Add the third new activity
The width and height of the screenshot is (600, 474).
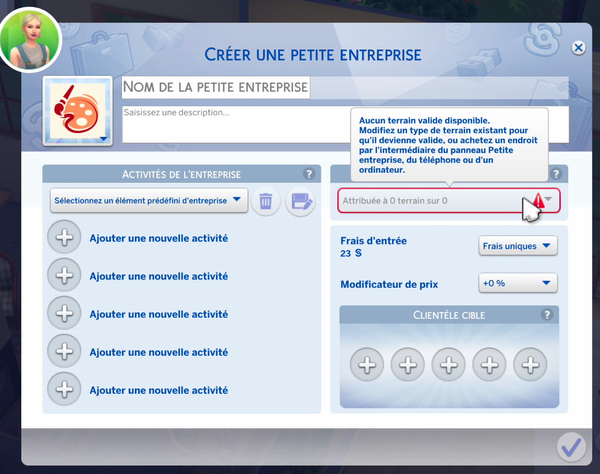tap(65, 313)
